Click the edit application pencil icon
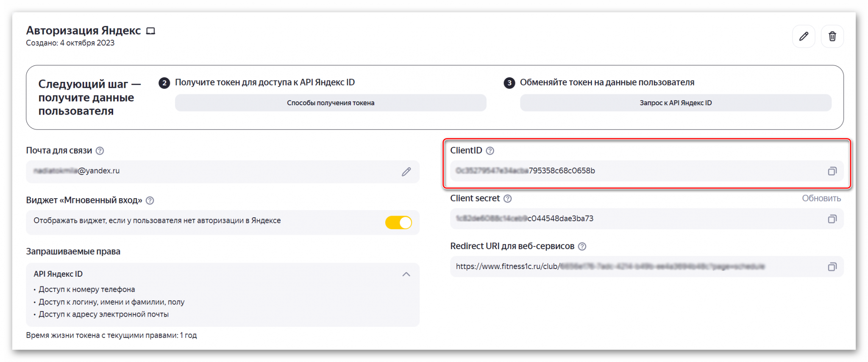This screenshot has width=868, height=362. (x=804, y=36)
